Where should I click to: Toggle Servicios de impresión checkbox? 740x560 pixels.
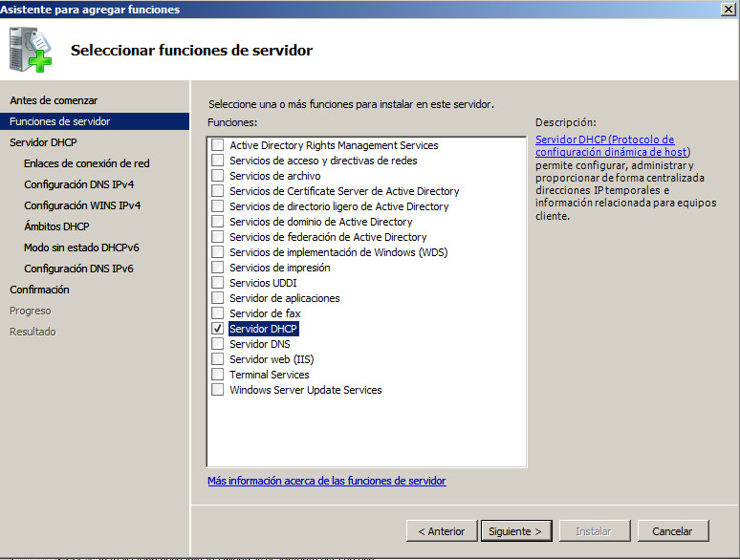218,268
